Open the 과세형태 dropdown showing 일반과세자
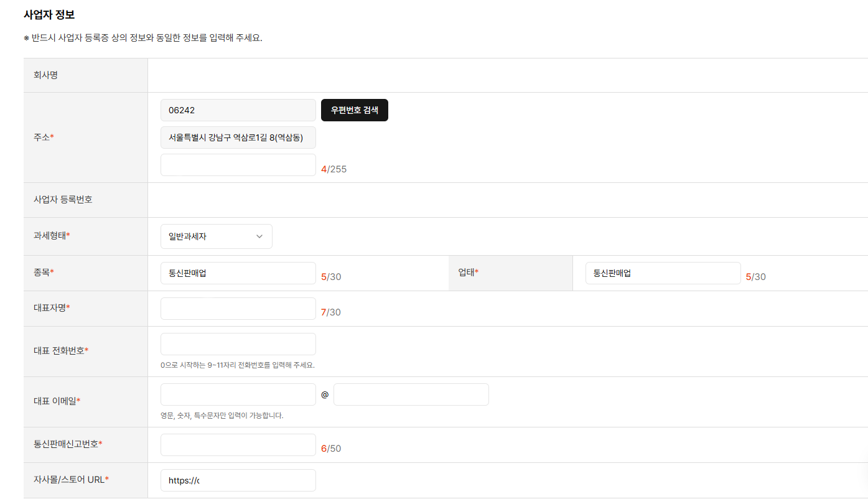 tap(216, 236)
